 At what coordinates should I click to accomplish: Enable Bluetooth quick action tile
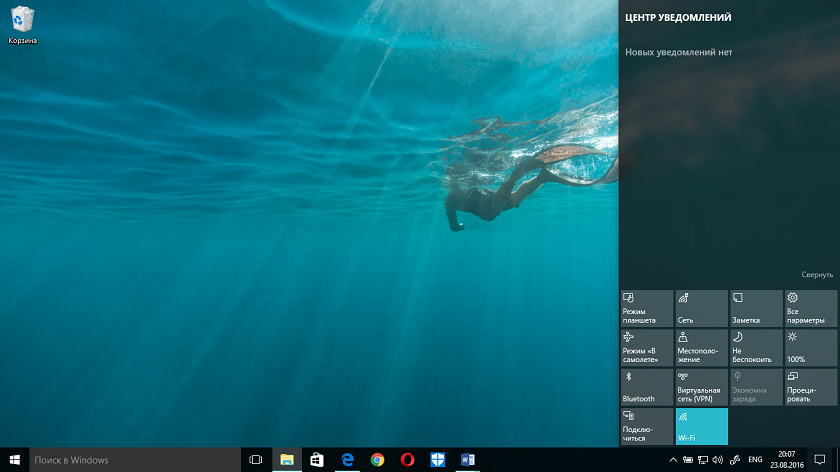coord(647,387)
